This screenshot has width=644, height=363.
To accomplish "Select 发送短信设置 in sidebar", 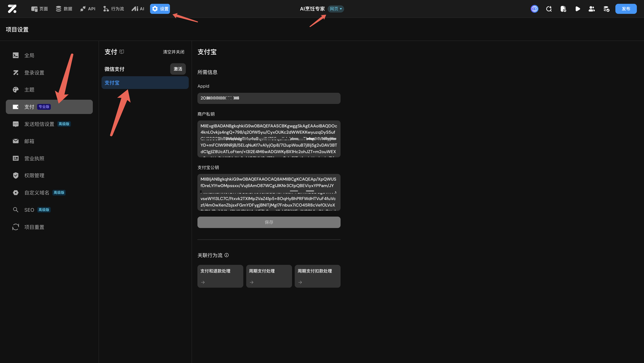I will (49, 124).
